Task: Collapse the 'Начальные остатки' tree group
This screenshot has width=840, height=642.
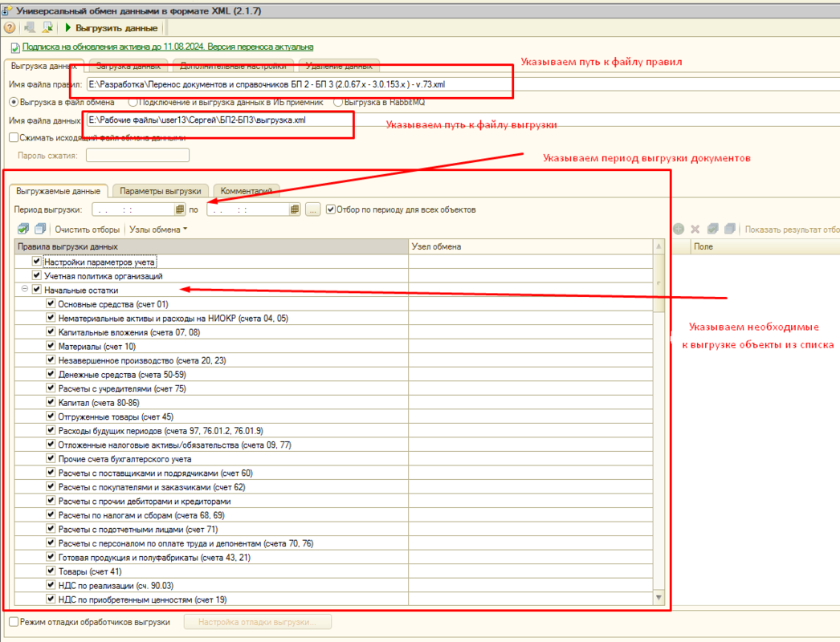Action: click(x=25, y=290)
